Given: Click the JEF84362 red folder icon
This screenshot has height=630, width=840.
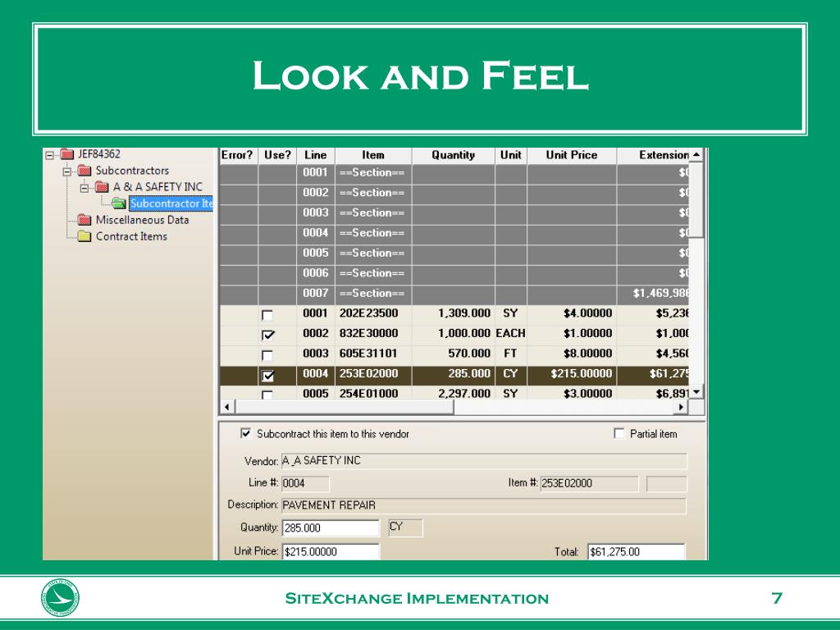Looking at the screenshot, I should coord(67,154).
